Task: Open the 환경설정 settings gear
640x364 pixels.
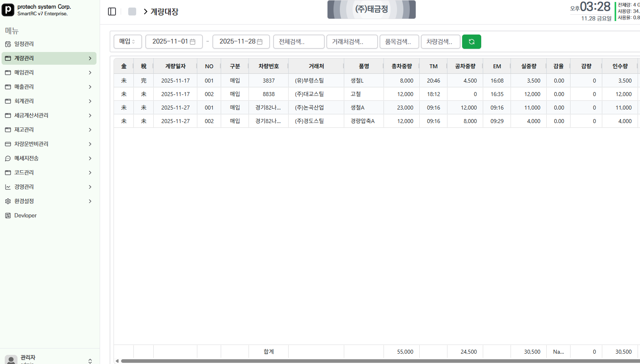Action: pyautogui.click(x=8, y=201)
